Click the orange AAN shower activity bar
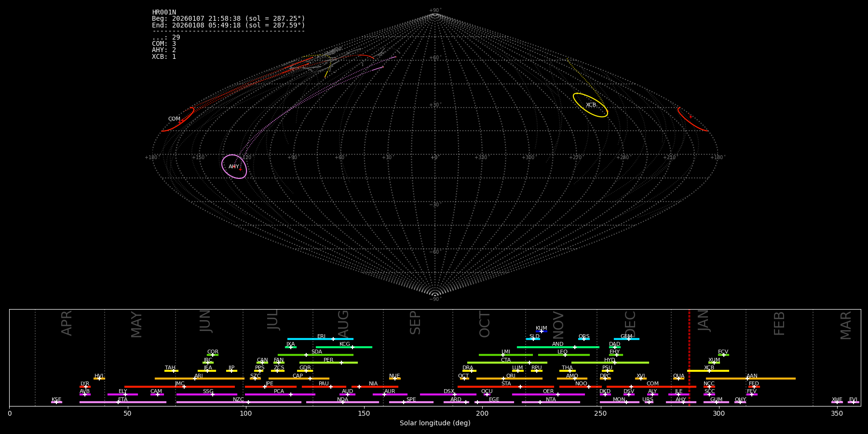This screenshot has width=868, height=434. point(751,379)
